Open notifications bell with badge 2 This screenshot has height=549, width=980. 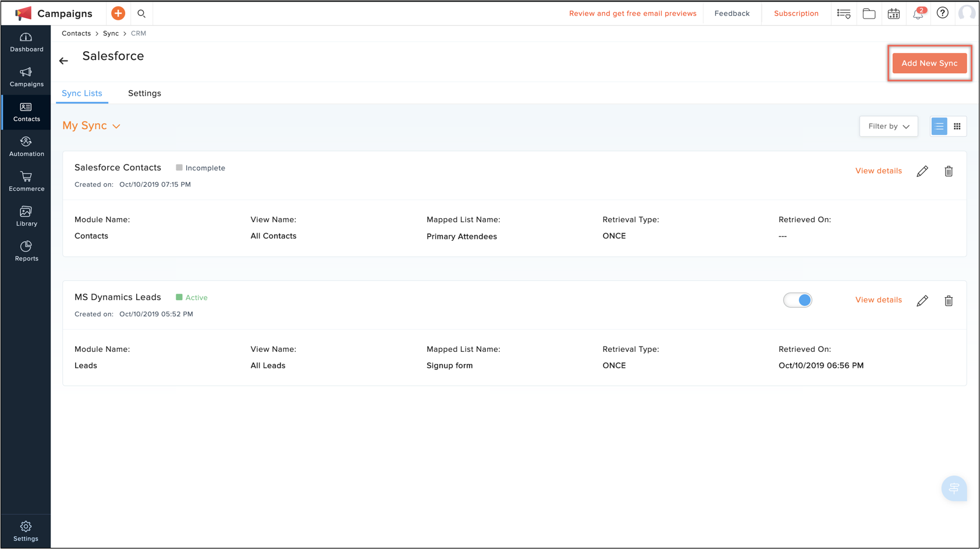(x=918, y=13)
